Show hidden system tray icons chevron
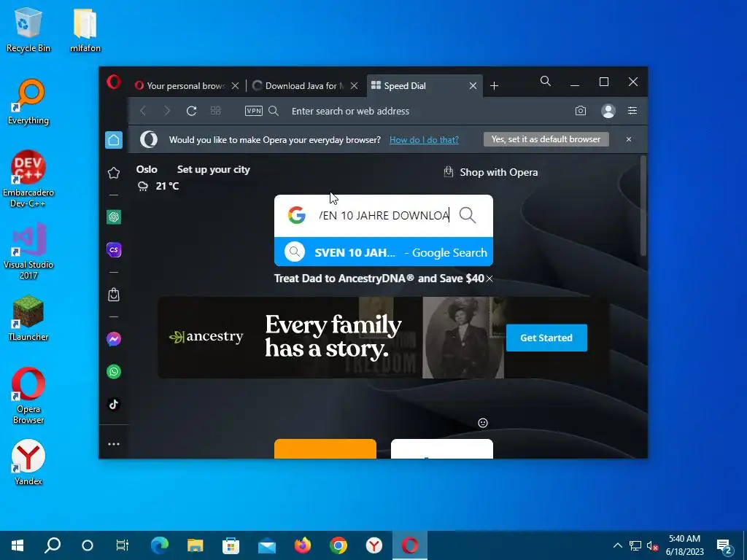The width and height of the screenshot is (747, 560). click(x=617, y=545)
